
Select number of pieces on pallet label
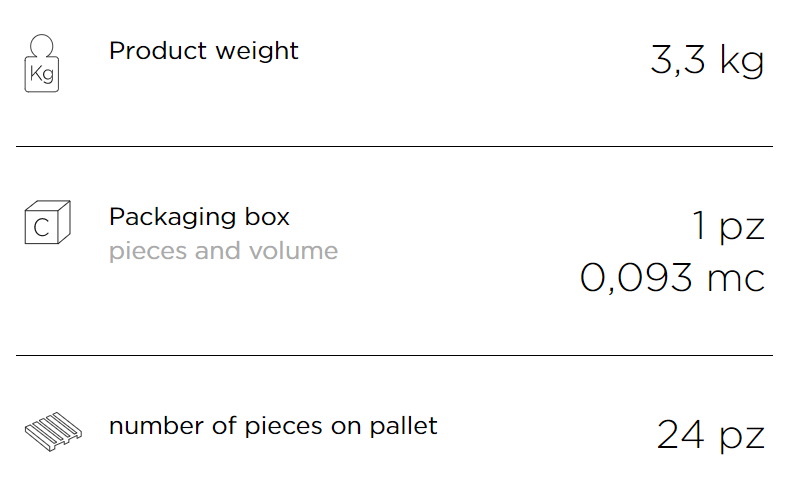pyautogui.click(x=273, y=426)
